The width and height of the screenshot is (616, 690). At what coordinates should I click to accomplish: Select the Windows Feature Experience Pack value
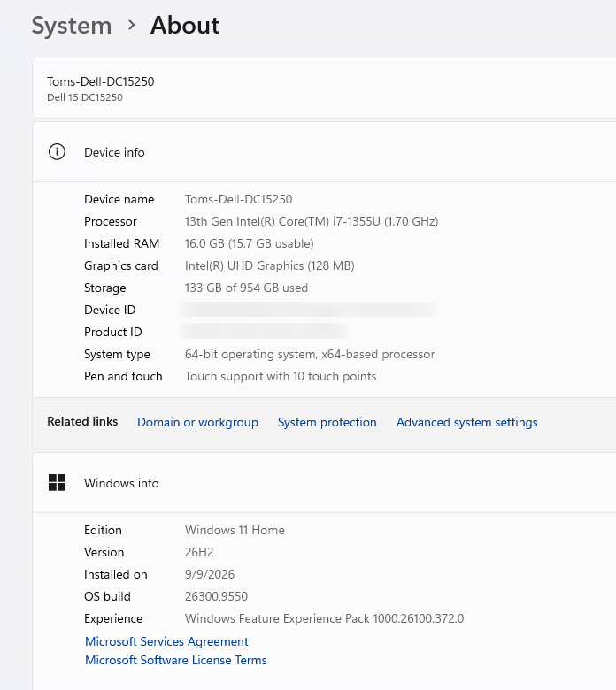tap(325, 618)
